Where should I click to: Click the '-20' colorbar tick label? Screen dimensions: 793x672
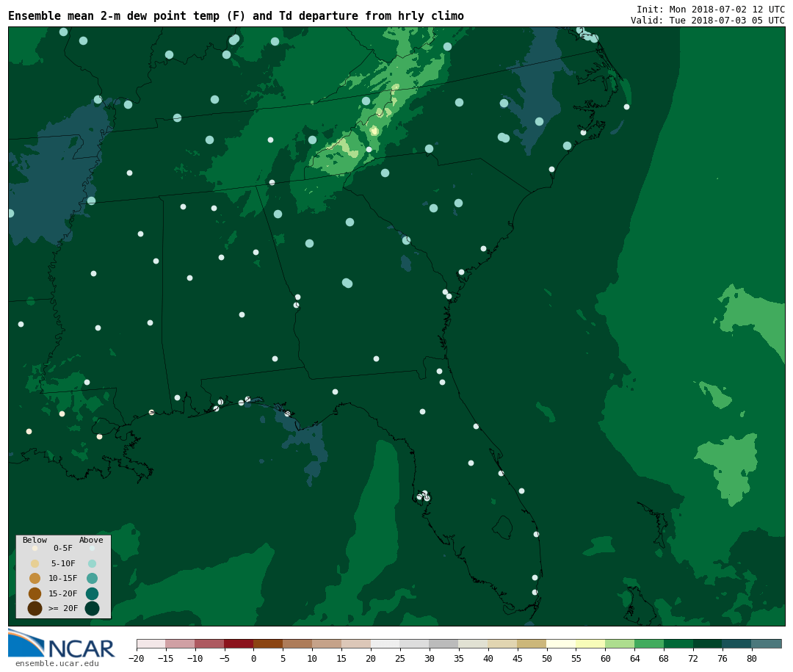(x=137, y=659)
